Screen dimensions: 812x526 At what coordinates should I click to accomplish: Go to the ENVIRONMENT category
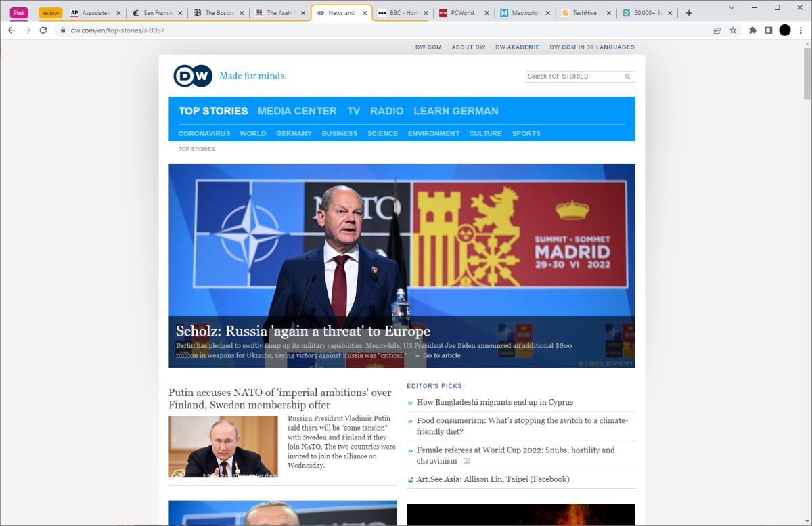pos(434,133)
